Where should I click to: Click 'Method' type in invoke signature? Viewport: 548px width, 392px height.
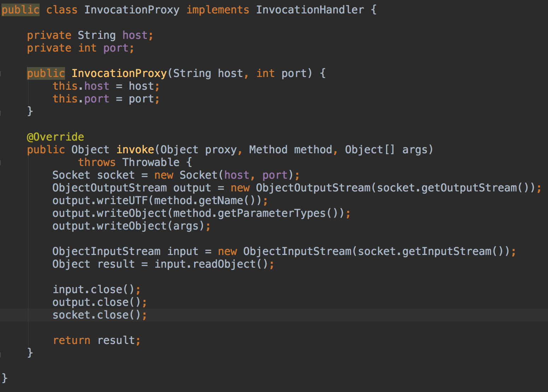pos(268,150)
